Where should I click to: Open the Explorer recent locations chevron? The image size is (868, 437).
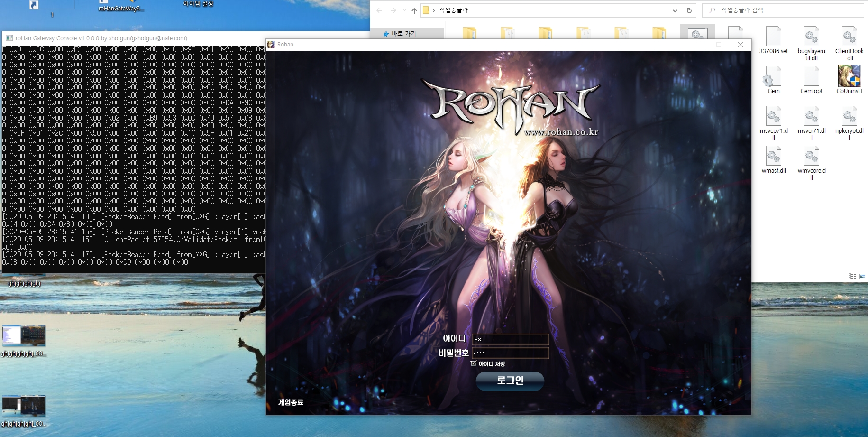coord(404,10)
